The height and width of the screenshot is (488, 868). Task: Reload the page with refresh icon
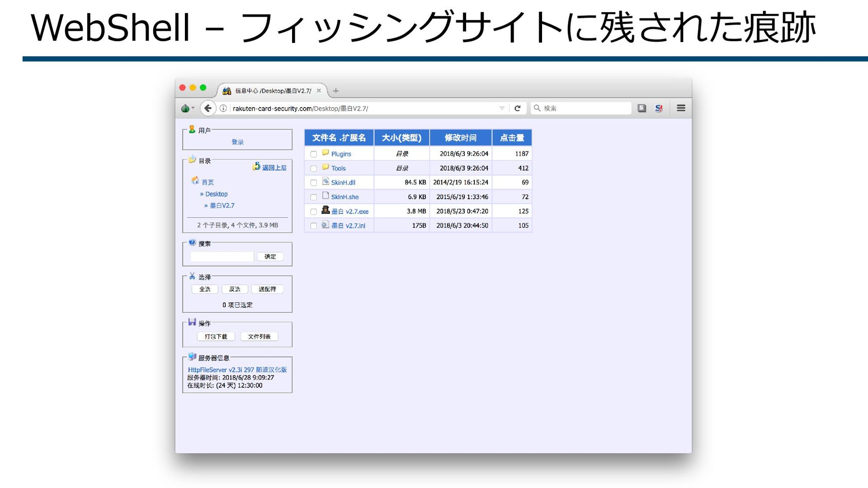517,108
